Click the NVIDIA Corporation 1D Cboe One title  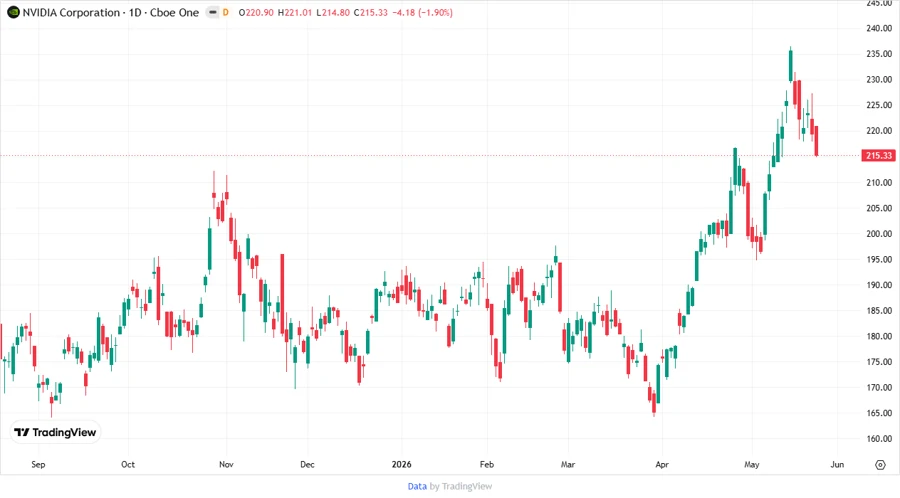pos(111,12)
